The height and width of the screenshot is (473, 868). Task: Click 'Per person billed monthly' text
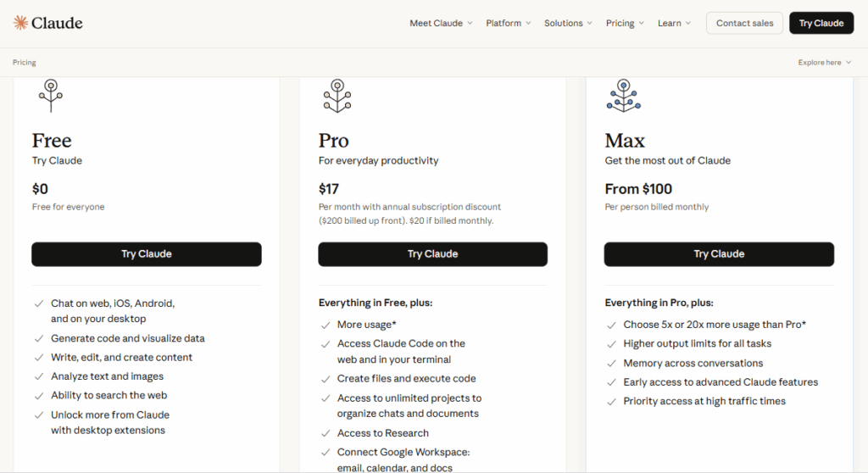[657, 207]
